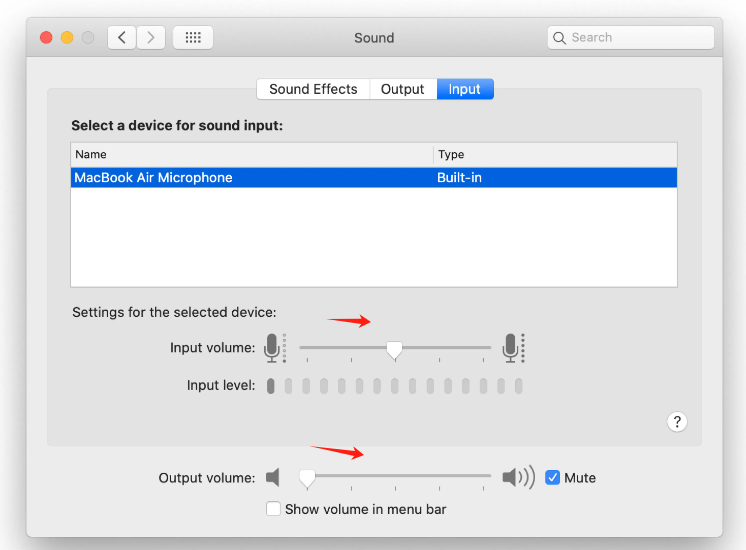Click the Built-in type cell
The image size is (746, 550).
coord(460,177)
